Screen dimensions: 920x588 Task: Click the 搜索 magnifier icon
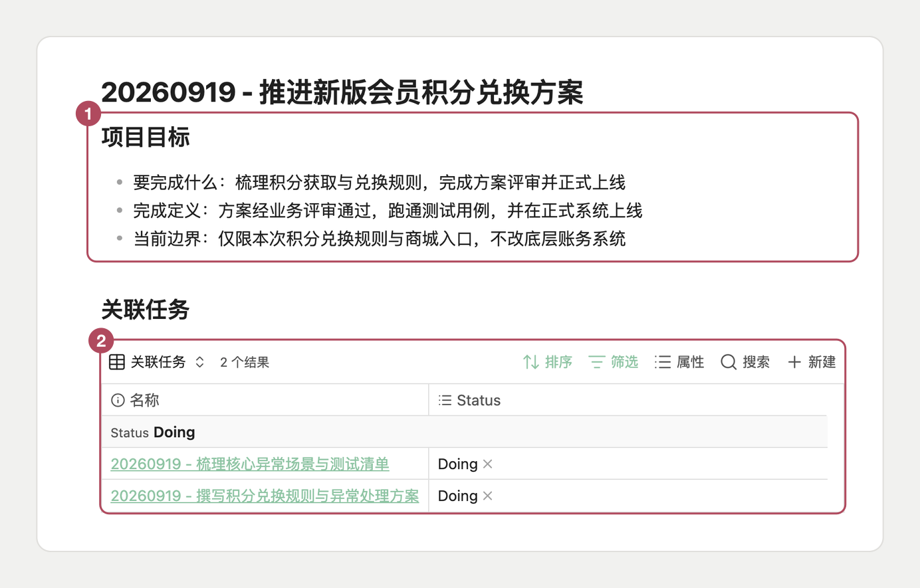tap(729, 362)
